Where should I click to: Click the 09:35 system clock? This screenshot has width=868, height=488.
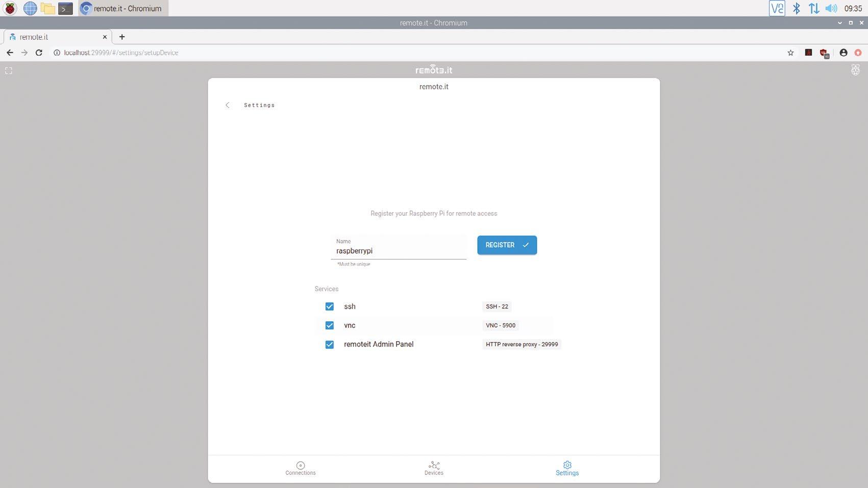pos(853,8)
